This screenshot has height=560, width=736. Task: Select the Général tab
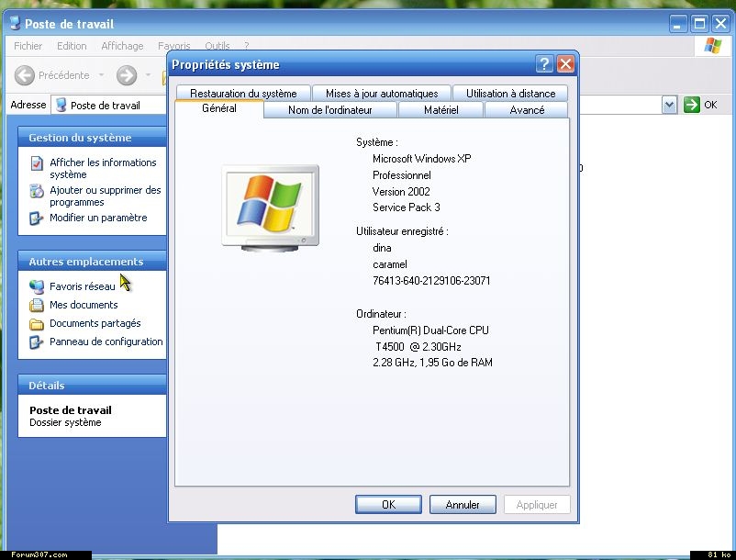point(219,108)
